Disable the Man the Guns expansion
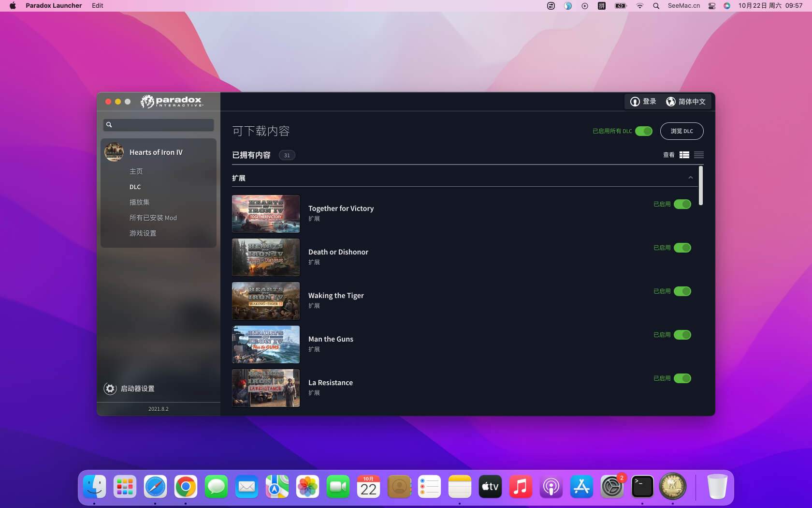 682,335
